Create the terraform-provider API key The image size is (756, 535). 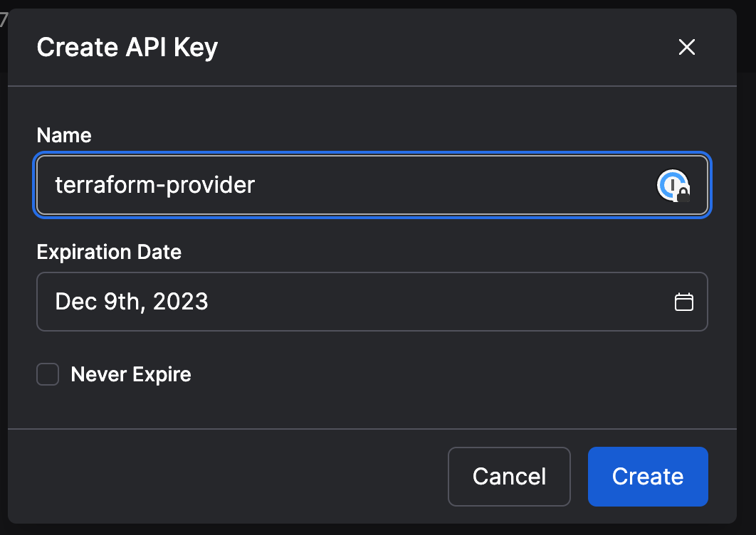pos(648,477)
